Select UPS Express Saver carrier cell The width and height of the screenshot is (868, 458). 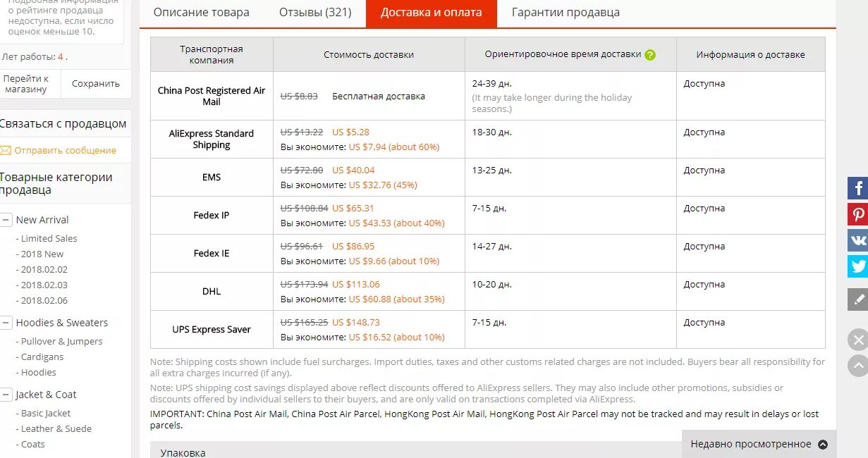[x=212, y=329]
